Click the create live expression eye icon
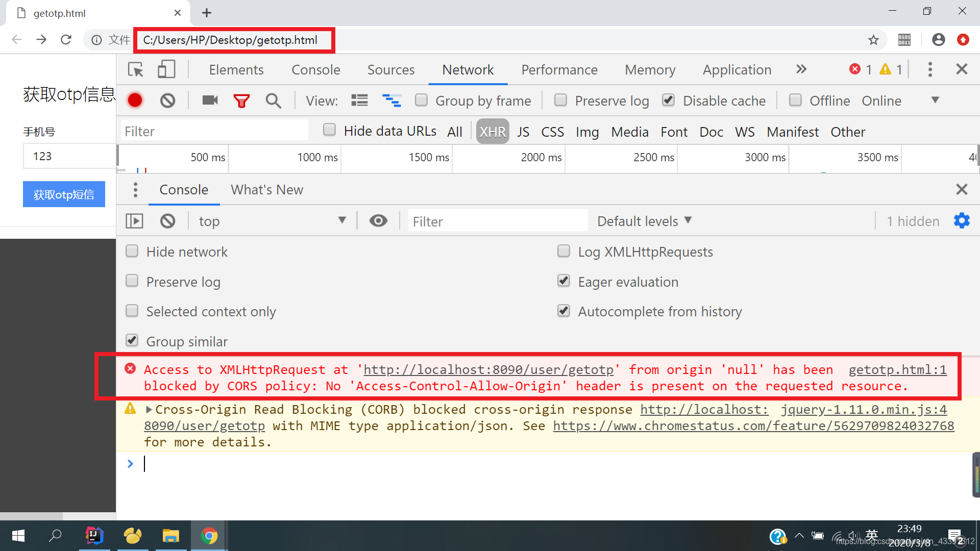The height and width of the screenshot is (551, 980). click(378, 221)
